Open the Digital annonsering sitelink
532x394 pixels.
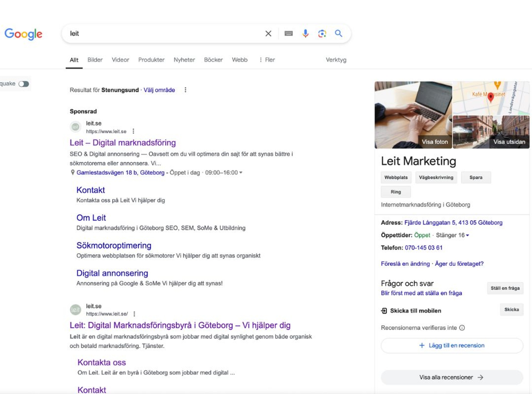[112, 273]
